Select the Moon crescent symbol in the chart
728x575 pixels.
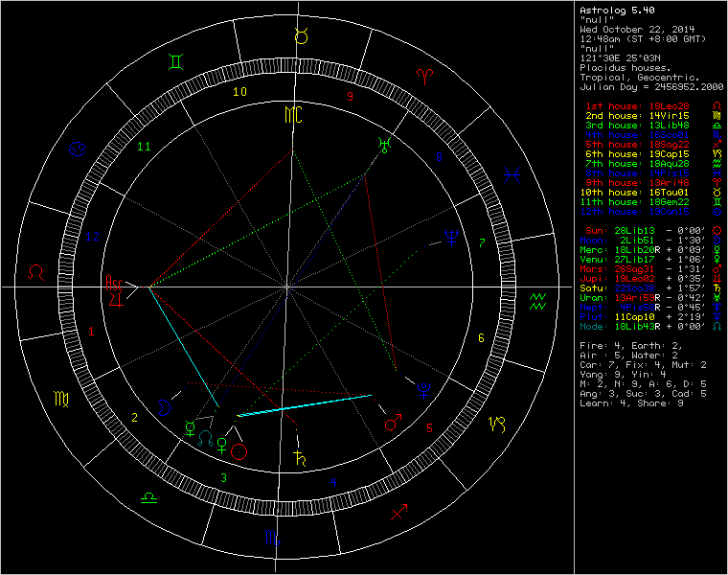coord(164,407)
